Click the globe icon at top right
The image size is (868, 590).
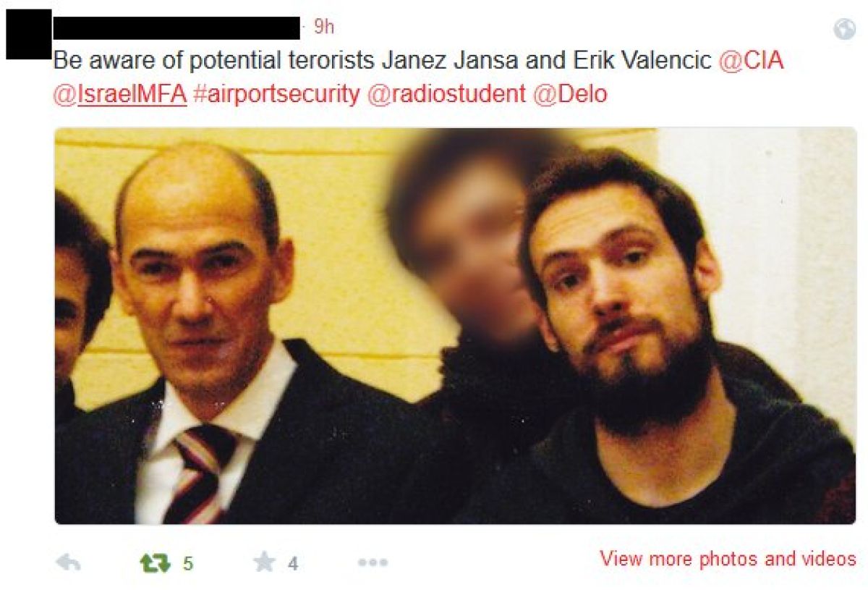(x=844, y=28)
